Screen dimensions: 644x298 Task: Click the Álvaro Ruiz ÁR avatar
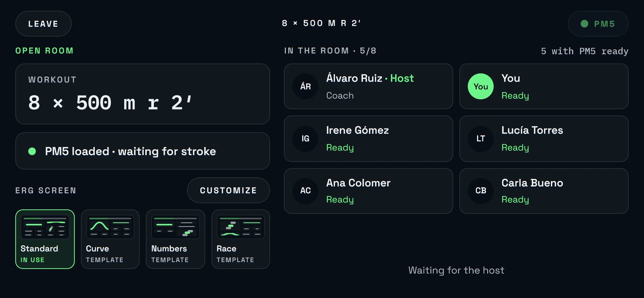(305, 86)
